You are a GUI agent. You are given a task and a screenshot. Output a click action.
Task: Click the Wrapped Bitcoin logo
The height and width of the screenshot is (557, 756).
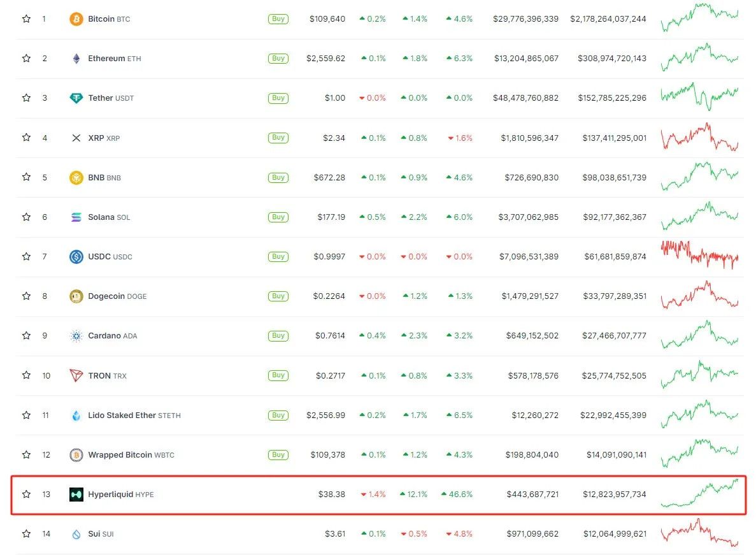pos(76,455)
